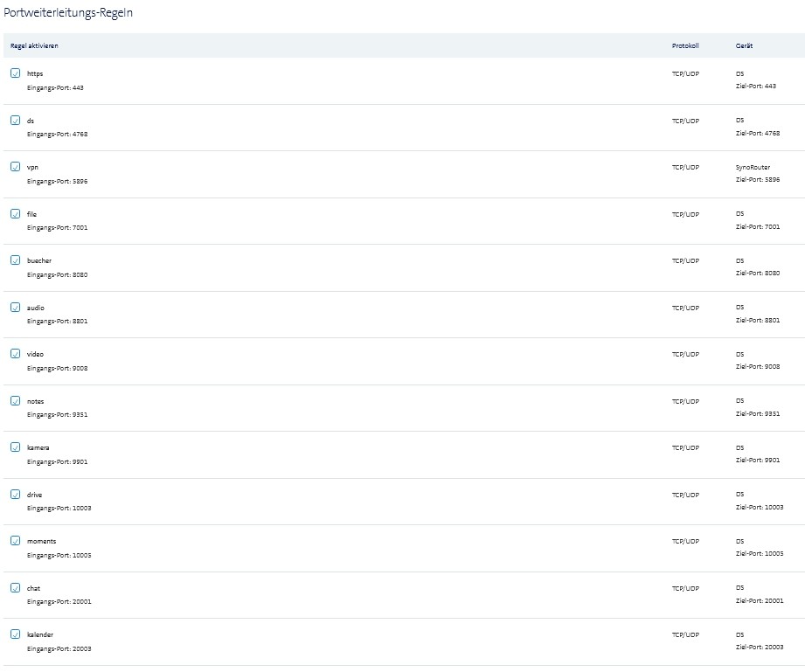This screenshot has width=805, height=672.
Task: Toggle the vpn rule checkbox
Action: pos(15,167)
